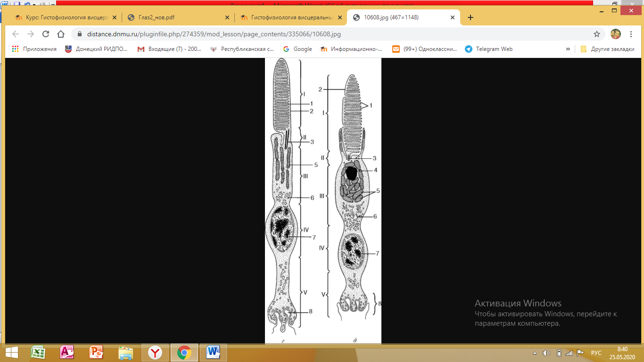Click the address bar URL

coord(214,34)
